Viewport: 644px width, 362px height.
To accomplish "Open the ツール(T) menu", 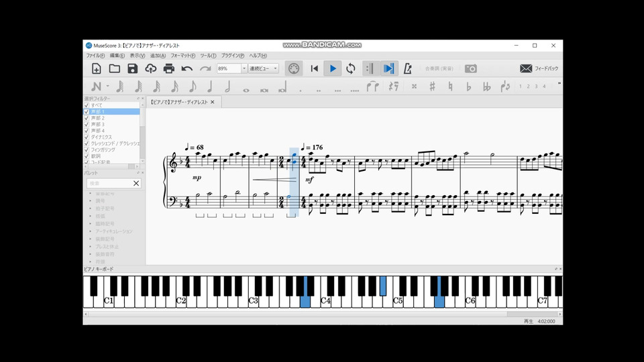I will 208,56.
